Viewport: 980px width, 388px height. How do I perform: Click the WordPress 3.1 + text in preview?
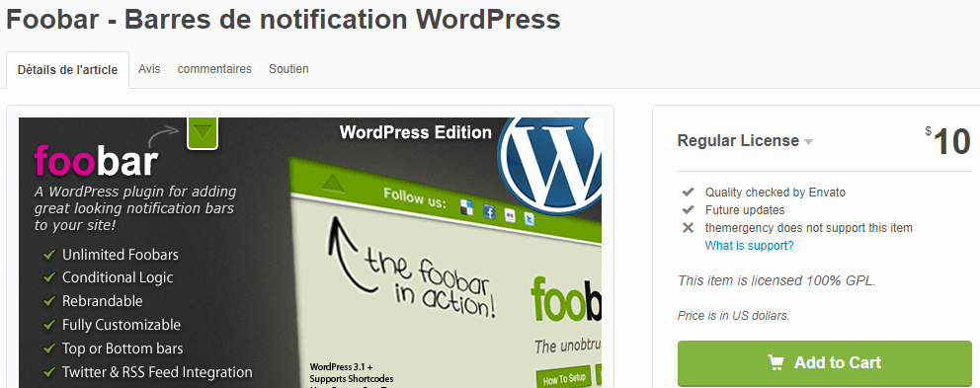[x=341, y=366]
